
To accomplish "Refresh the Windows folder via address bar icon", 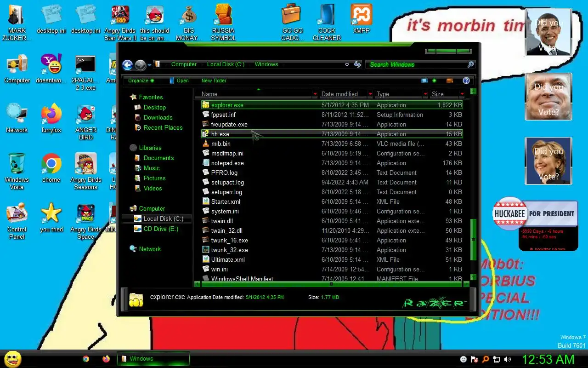I will 357,65.
